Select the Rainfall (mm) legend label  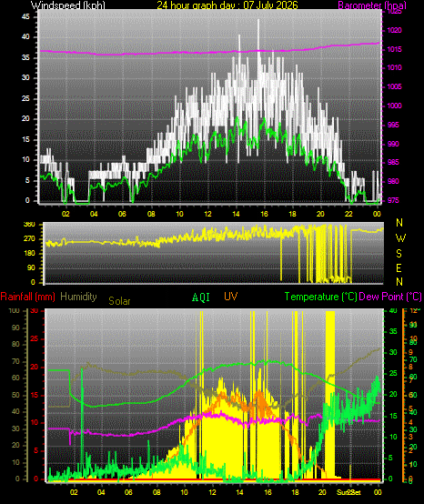tap(27, 297)
